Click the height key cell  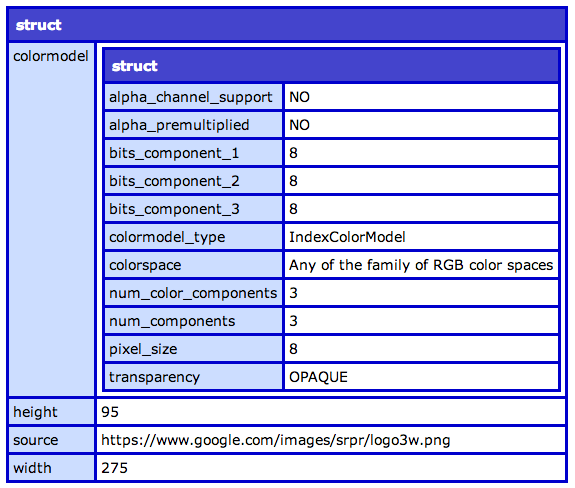tap(51, 412)
